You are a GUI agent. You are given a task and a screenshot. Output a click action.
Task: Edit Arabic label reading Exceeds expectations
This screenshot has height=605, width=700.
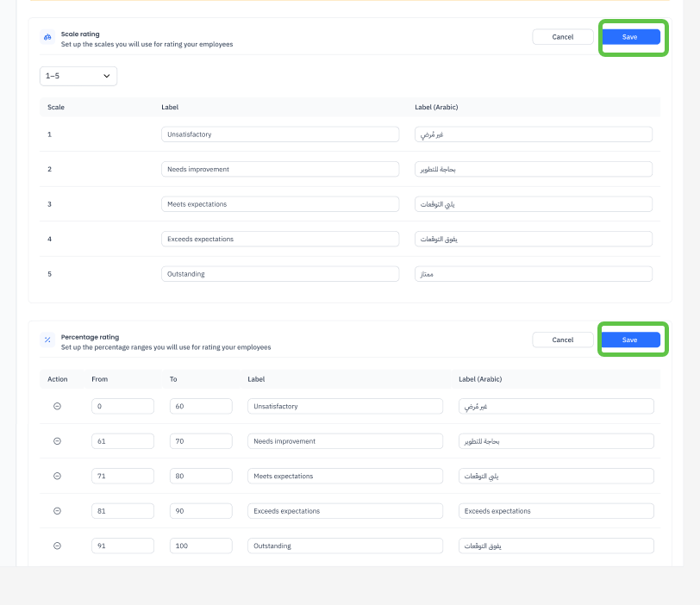pyautogui.click(x=556, y=511)
